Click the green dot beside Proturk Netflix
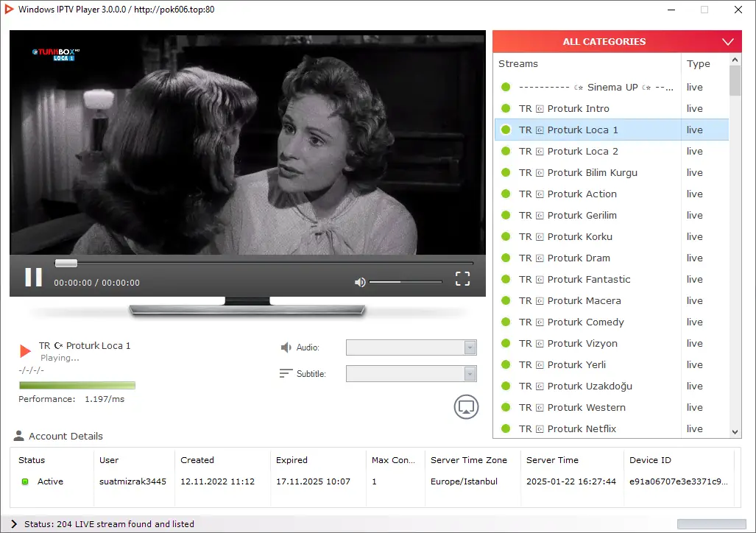756x533 pixels. click(506, 428)
